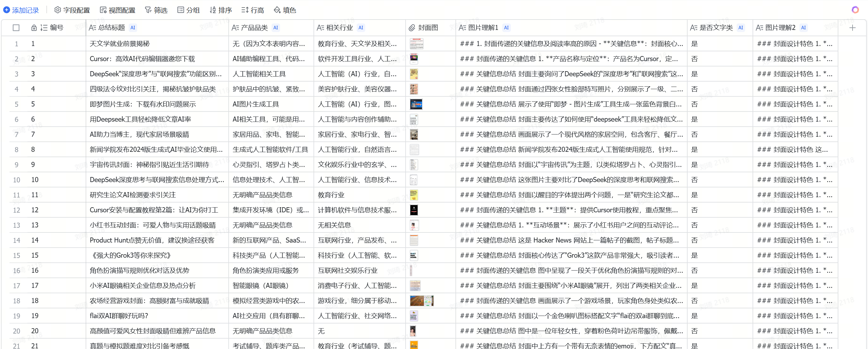868x349 pixels.
Task: Select the 图片理解1 column header
Action: (x=483, y=28)
